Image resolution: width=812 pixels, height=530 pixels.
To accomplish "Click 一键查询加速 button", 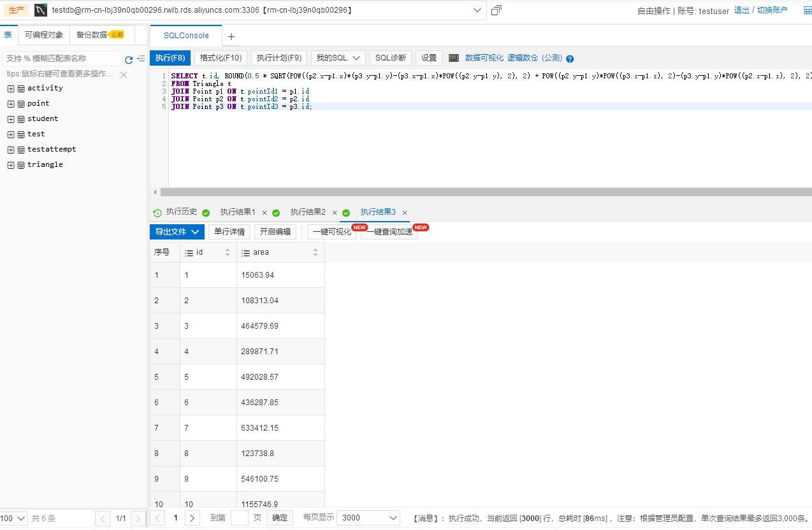I will pos(389,232).
